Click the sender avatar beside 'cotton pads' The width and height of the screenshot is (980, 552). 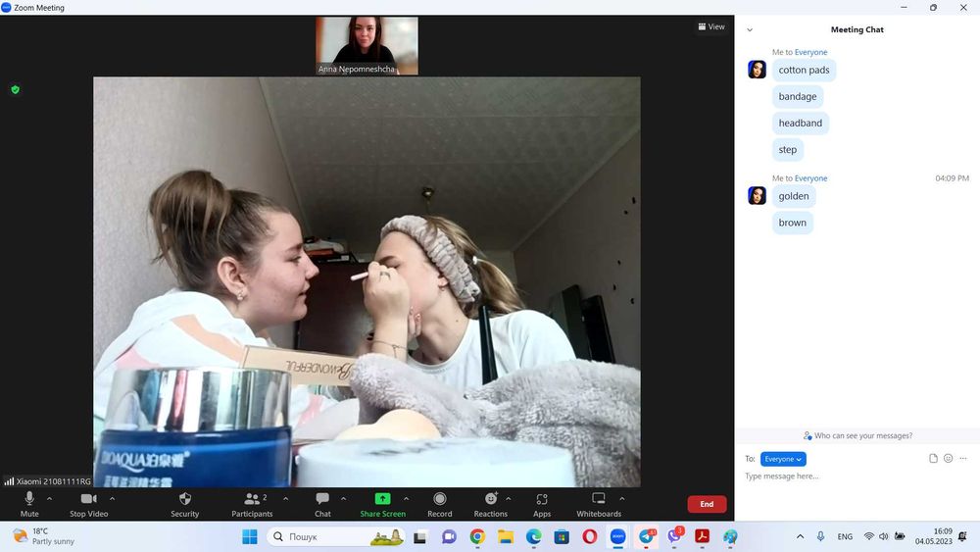click(757, 70)
